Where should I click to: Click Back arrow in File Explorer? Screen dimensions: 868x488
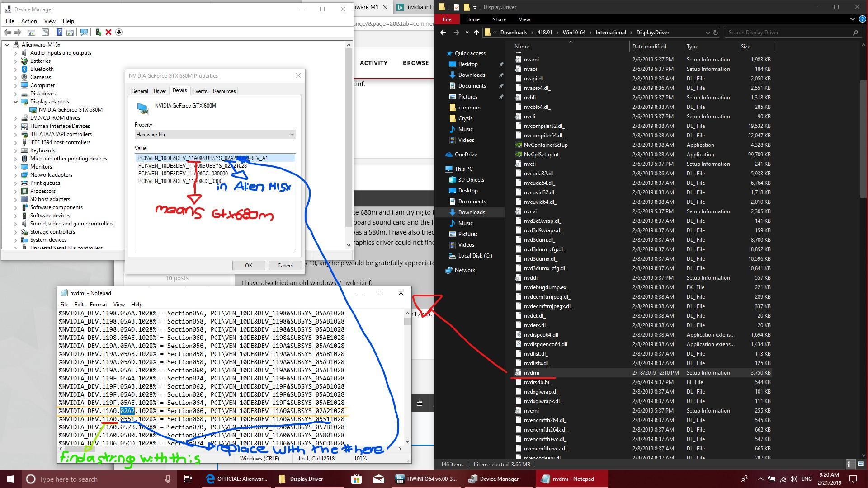(443, 33)
